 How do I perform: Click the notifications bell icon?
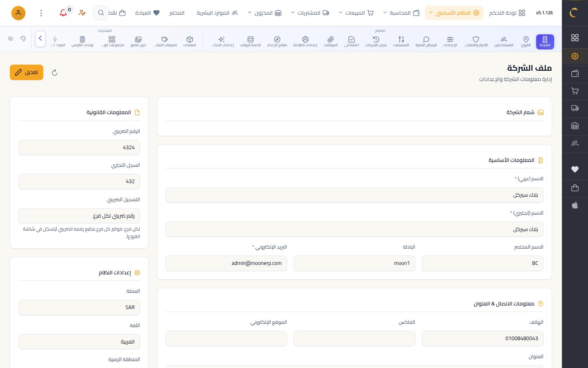click(x=63, y=13)
